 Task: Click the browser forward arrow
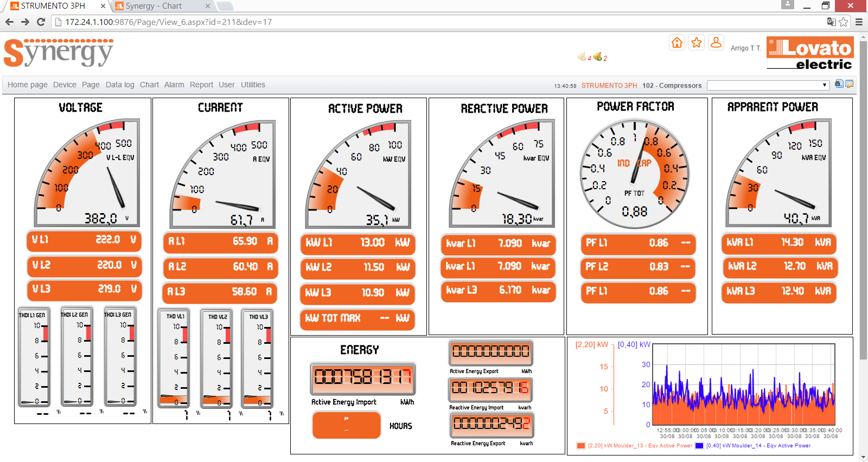(25, 22)
